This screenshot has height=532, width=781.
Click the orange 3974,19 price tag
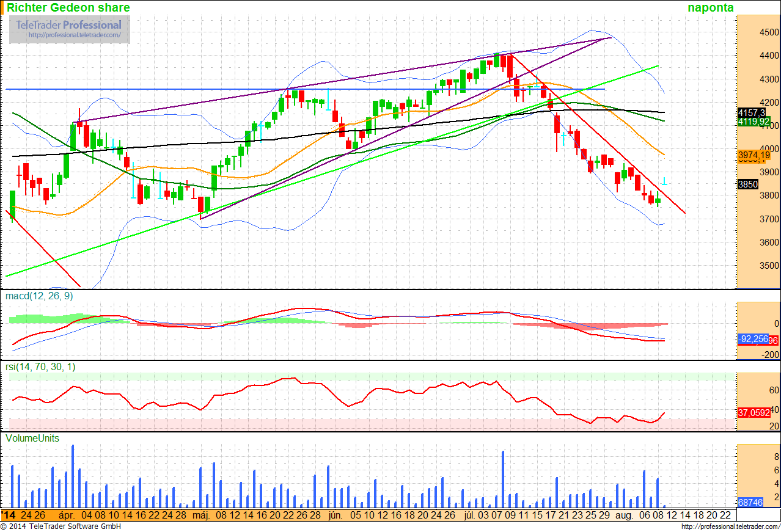pyautogui.click(x=754, y=156)
